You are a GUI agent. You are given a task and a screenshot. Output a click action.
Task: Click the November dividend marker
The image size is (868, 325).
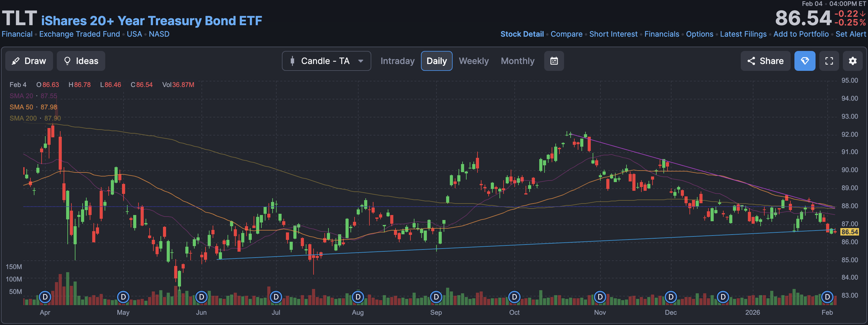(600, 297)
